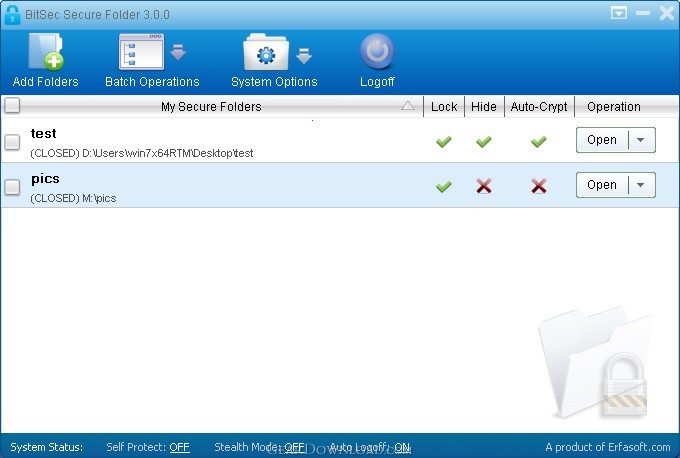Toggle the Hide checkmark for test
The image size is (680, 458).
point(484,141)
